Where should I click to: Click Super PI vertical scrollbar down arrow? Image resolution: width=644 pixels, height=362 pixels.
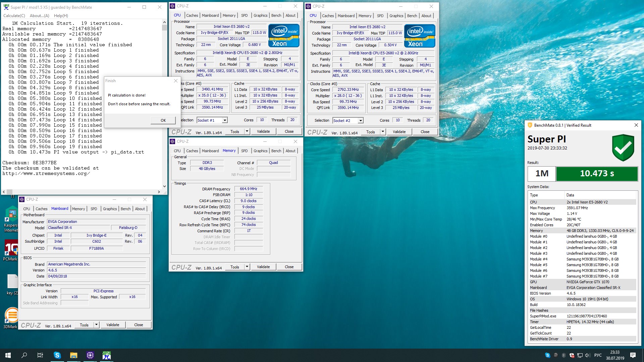(164, 186)
